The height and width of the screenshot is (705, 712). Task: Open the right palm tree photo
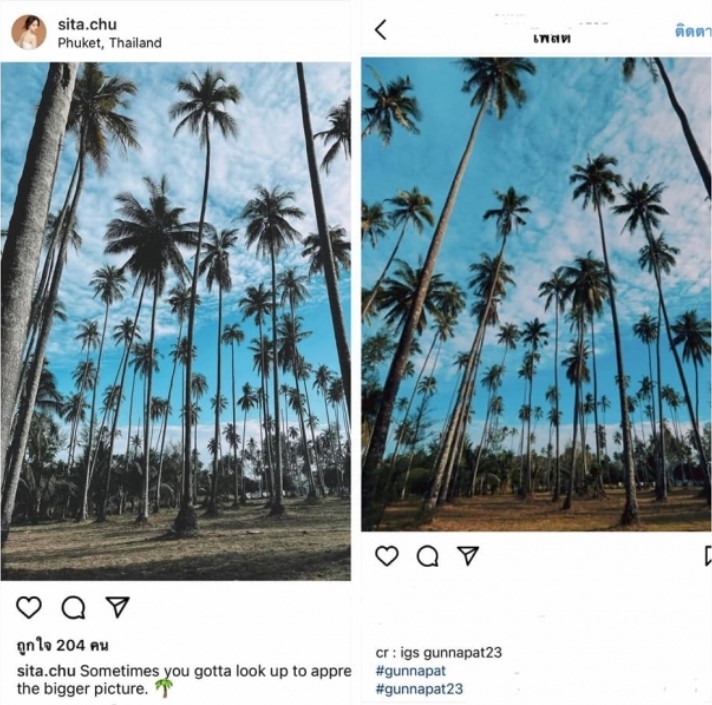coord(536,294)
